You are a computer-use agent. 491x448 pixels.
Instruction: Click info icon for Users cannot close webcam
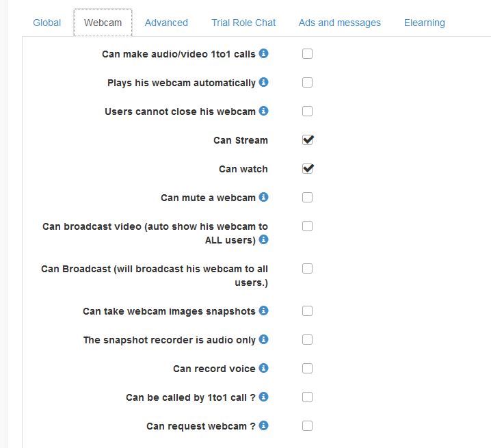point(264,111)
